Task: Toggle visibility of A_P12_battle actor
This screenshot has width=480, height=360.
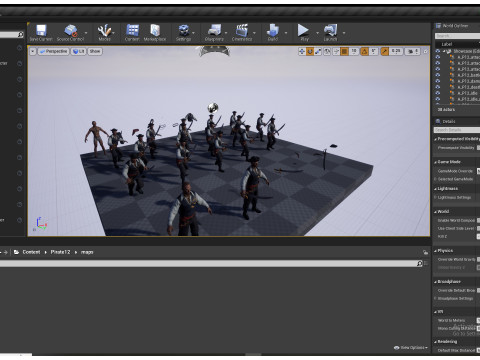Action: point(438,75)
